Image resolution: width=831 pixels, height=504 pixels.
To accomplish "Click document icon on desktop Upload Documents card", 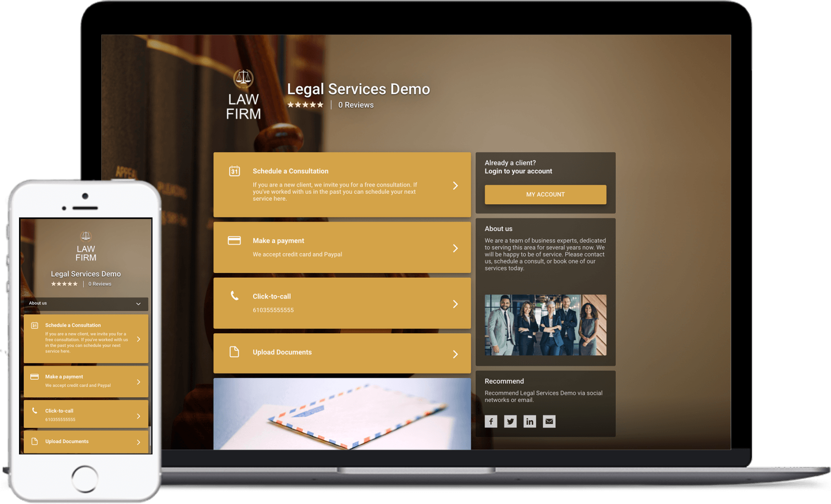I will tap(234, 352).
